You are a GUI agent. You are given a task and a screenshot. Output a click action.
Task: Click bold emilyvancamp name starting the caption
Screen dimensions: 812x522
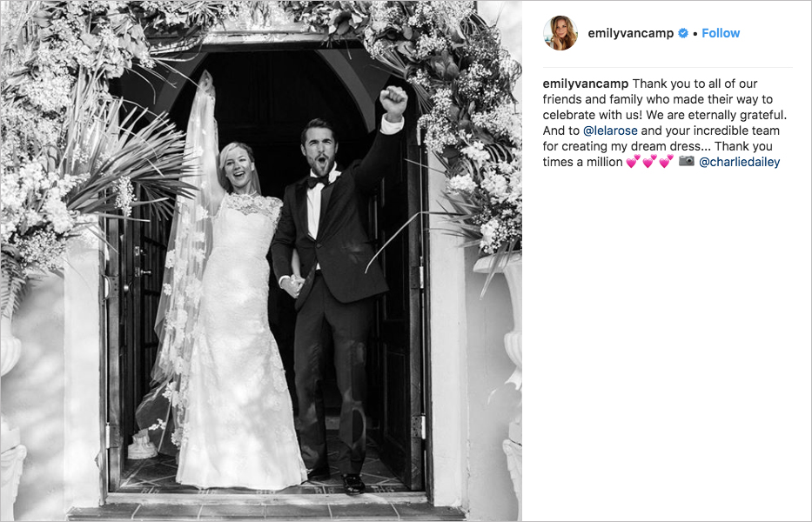[585, 84]
